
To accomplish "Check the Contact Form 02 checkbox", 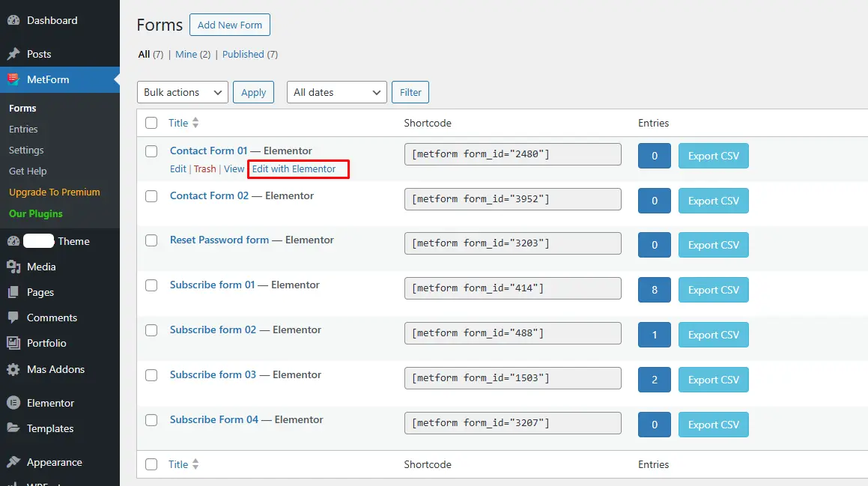I will click(x=151, y=196).
